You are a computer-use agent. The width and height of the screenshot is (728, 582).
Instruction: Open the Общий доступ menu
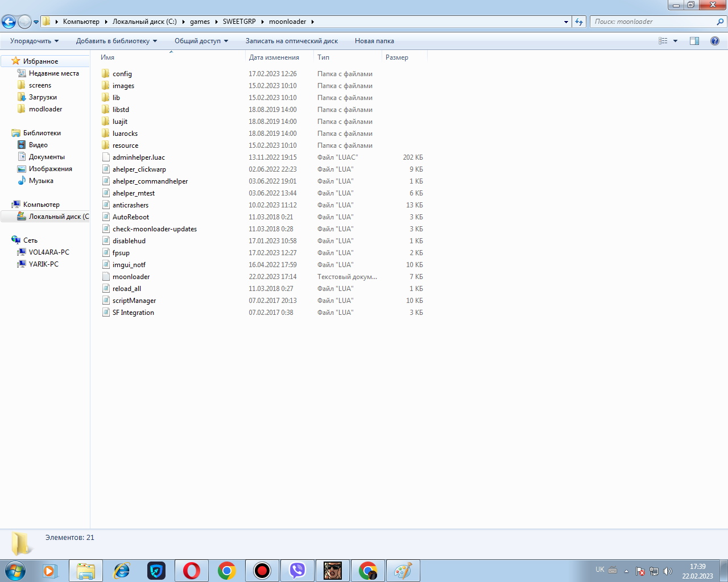pyautogui.click(x=201, y=41)
